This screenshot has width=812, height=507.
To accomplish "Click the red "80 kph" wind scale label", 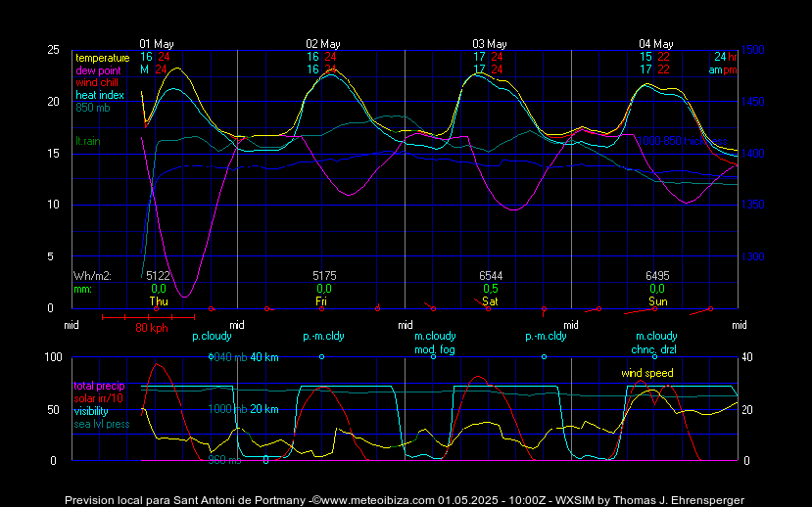I will click(x=152, y=328).
